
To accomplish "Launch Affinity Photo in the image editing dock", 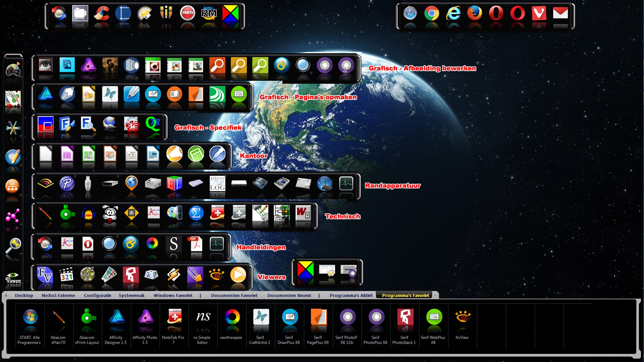I will click(x=89, y=65).
